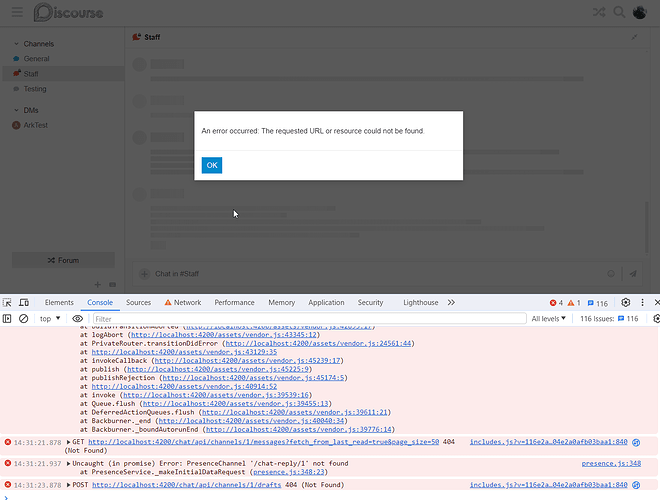Open the GET channels/1/messages URL link
This screenshot has height=500, width=660.
(x=263, y=442)
